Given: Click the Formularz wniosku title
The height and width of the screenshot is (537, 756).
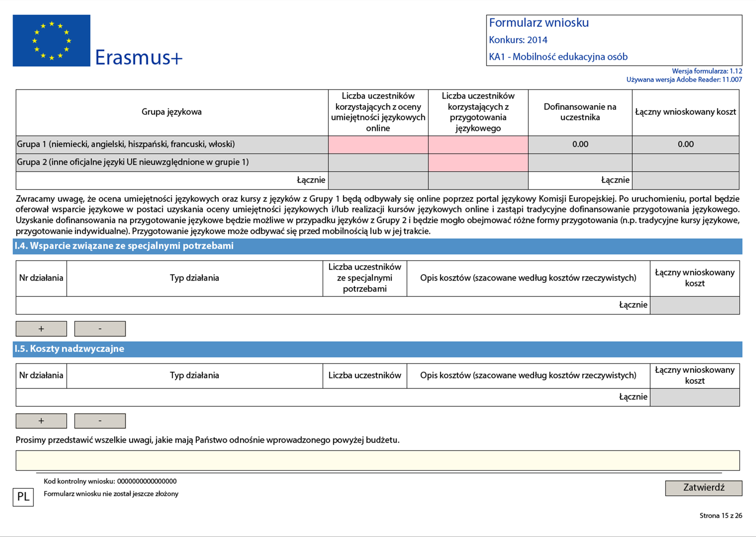Looking at the screenshot, I should pyautogui.click(x=539, y=23).
